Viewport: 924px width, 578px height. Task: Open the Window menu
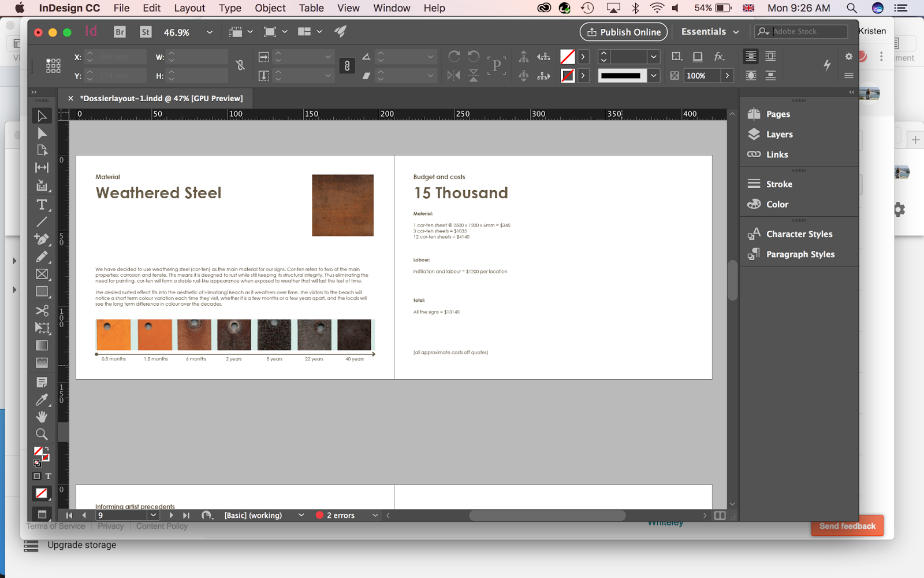[392, 8]
